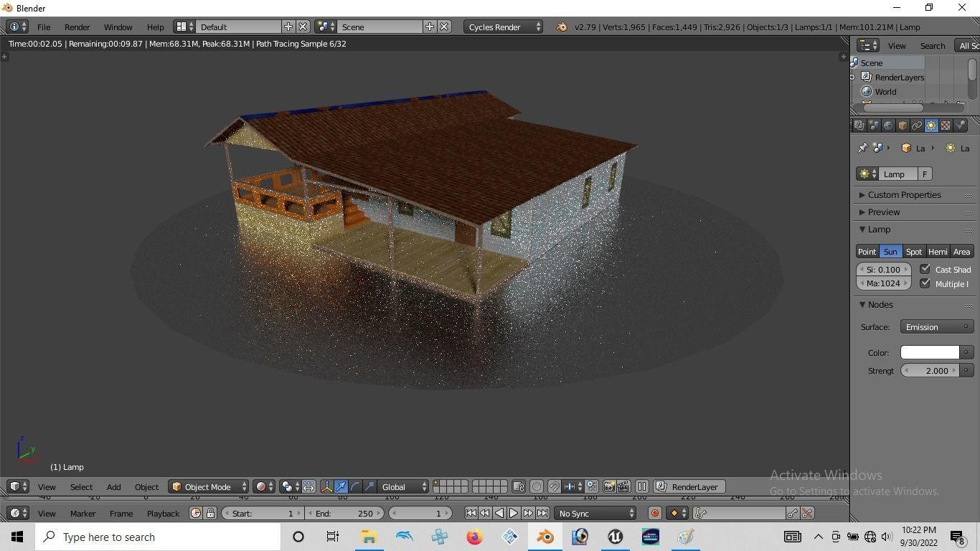Screen dimensions: 980x551
Task: Set lamp type to Hemi
Action: pyautogui.click(x=937, y=251)
